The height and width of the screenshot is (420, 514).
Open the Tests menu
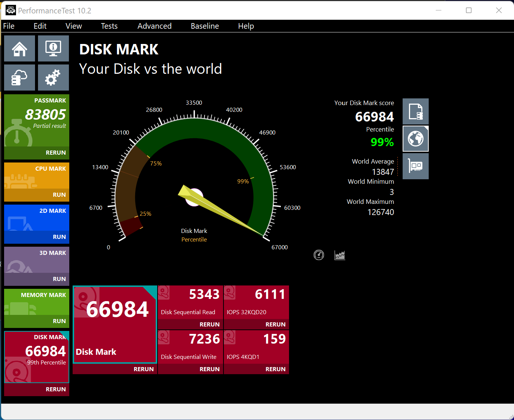(109, 26)
